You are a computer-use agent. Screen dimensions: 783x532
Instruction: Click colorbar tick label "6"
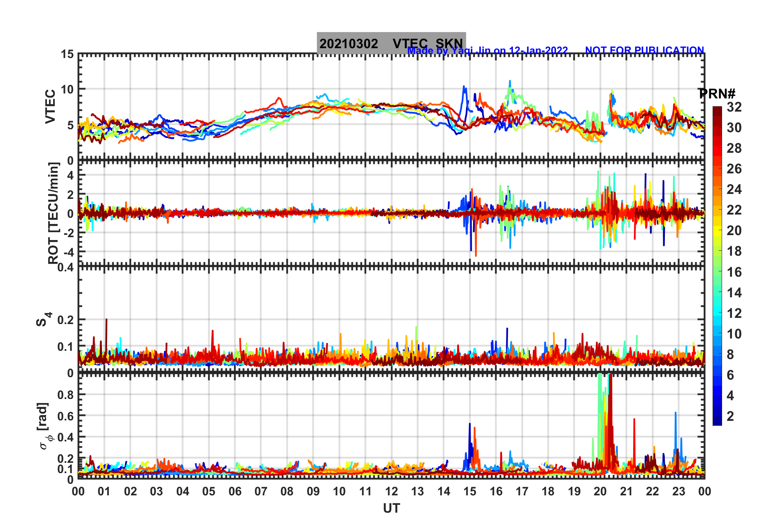[x=730, y=375]
